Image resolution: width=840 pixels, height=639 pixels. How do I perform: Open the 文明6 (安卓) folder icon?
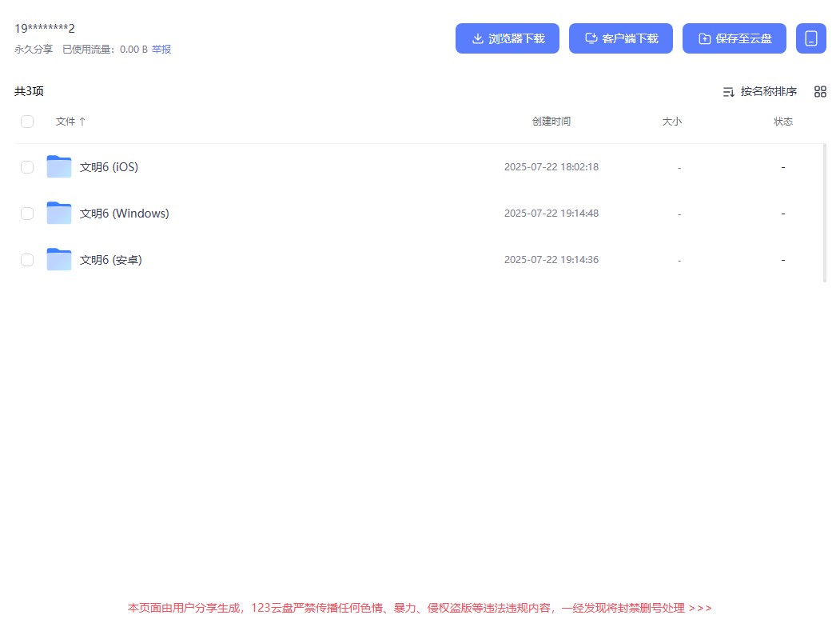(58, 259)
